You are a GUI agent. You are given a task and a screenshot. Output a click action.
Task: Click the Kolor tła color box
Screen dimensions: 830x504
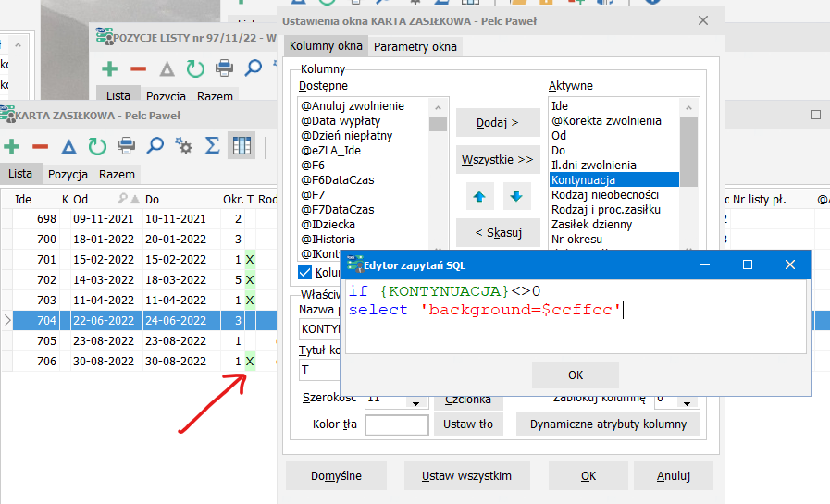[x=396, y=424]
